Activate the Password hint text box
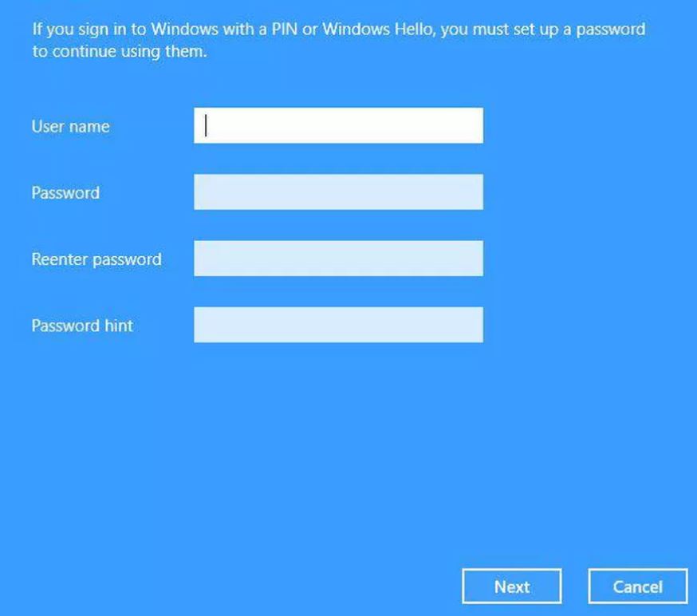The image size is (697, 616). tap(338, 325)
